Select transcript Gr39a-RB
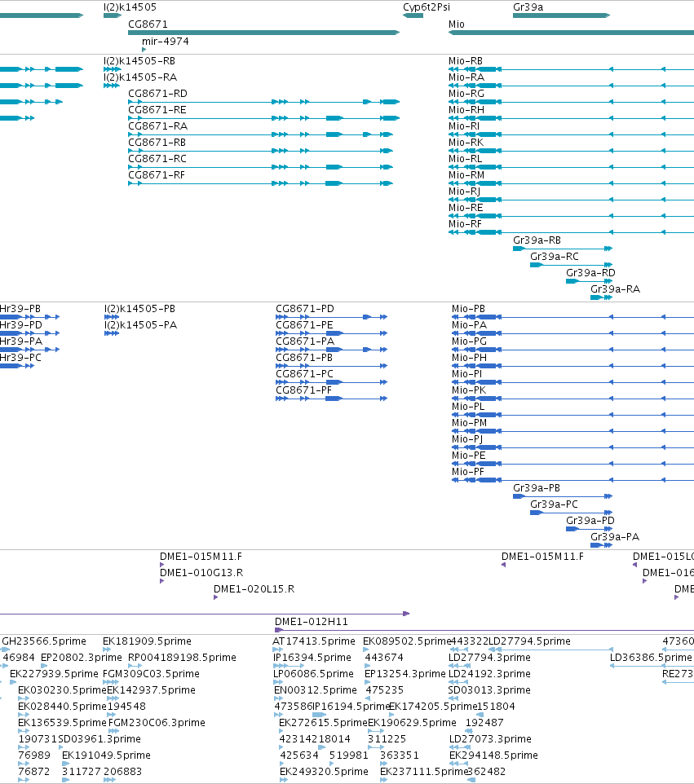The width and height of the screenshot is (694, 784). [x=563, y=249]
